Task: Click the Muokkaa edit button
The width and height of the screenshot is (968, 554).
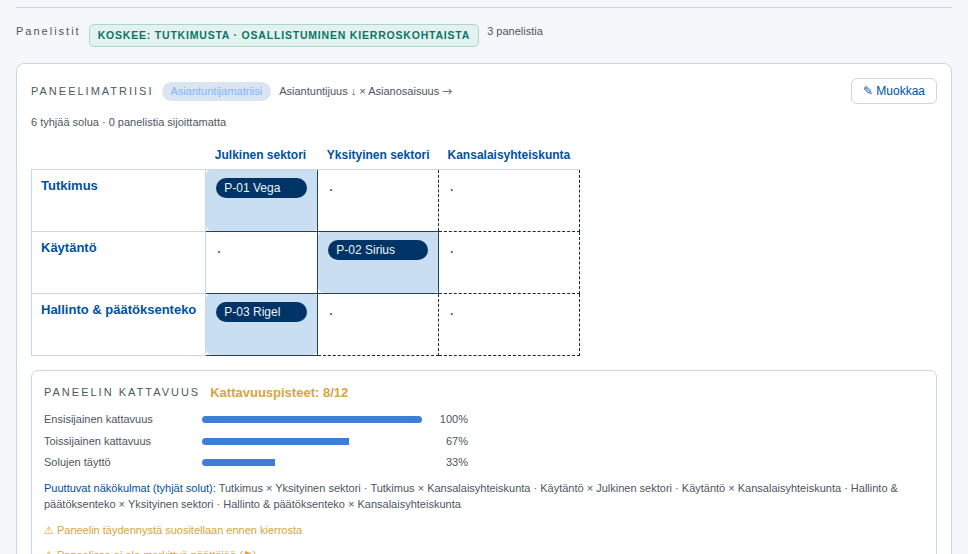Action: 893,91
